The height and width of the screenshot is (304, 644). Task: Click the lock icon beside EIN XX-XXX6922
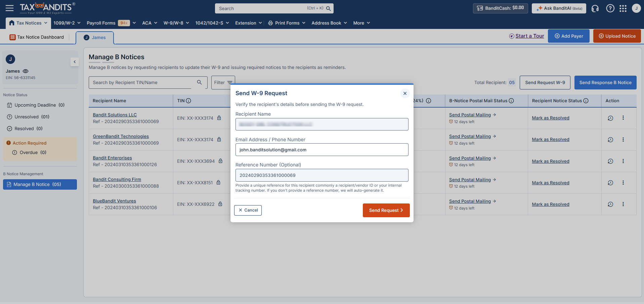click(220, 204)
